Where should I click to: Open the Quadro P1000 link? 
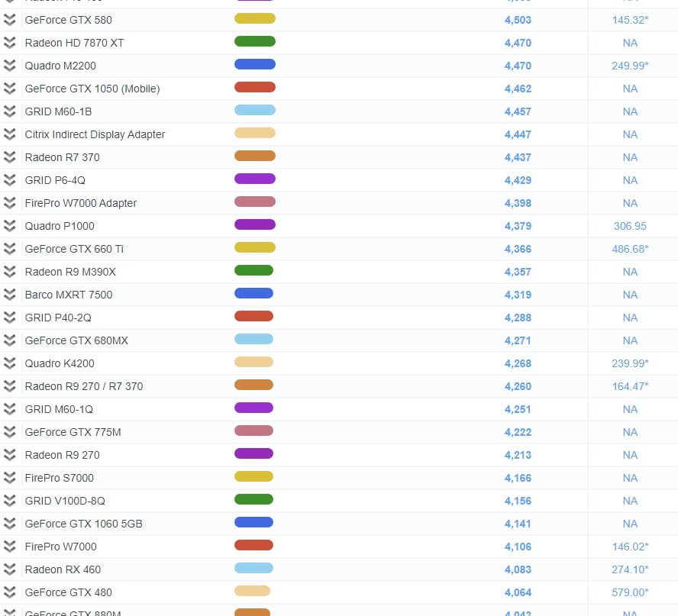click(x=60, y=226)
